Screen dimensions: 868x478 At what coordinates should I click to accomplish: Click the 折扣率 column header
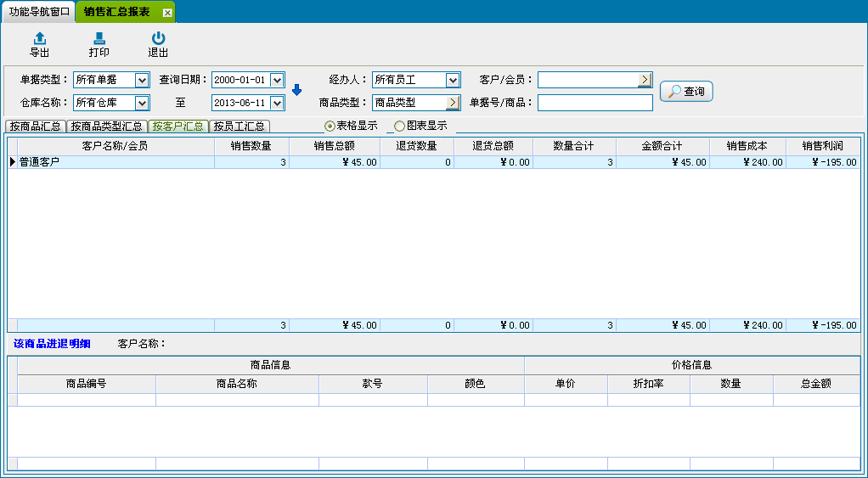[x=649, y=384]
